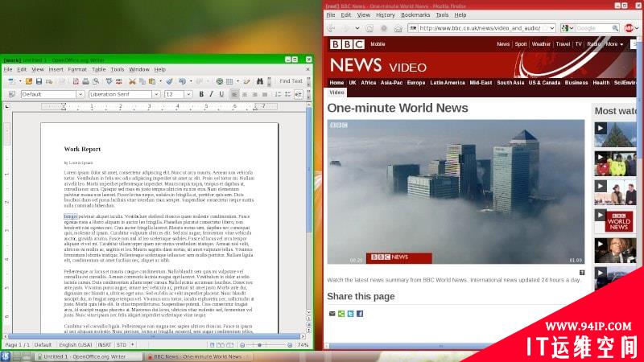Image resolution: width=644 pixels, height=362 pixels.
Task: Click the Cut scissors icon in Writer
Action: point(132,81)
